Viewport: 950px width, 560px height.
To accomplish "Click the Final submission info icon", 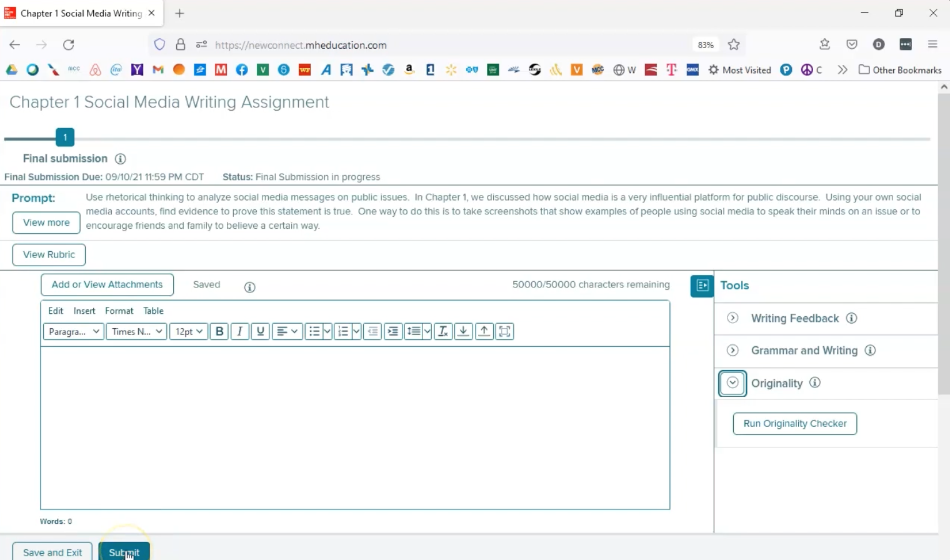I will [121, 159].
